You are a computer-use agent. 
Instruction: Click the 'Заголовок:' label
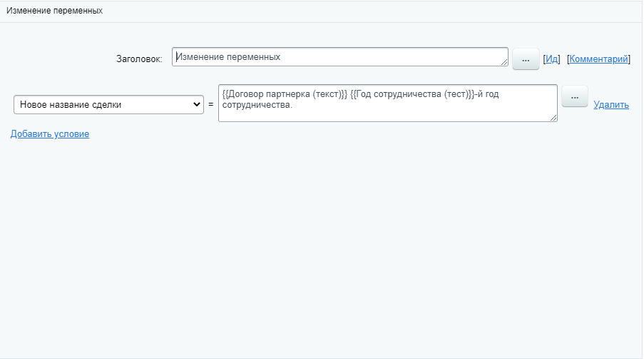pos(139,59)
